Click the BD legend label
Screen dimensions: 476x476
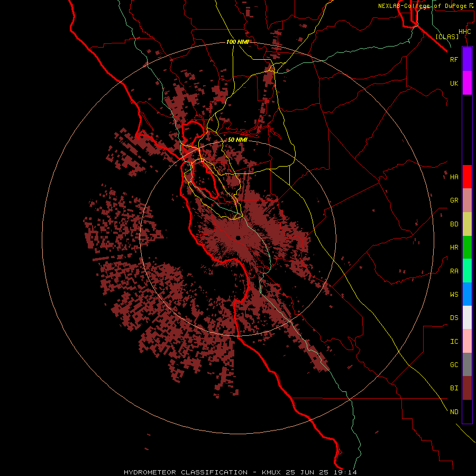tap(454, 224)
